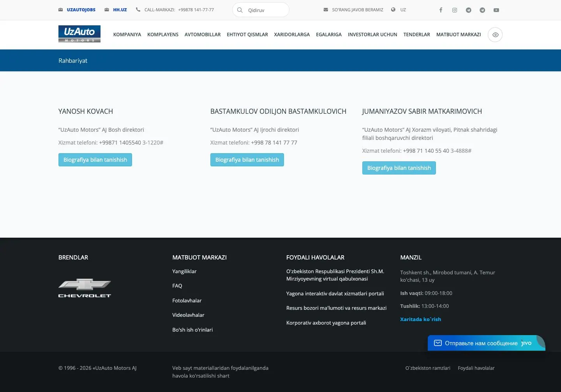This screenshot has width=561, height=392.
Task: Click the search magnifier icon
Action: [x=240, y=10]
